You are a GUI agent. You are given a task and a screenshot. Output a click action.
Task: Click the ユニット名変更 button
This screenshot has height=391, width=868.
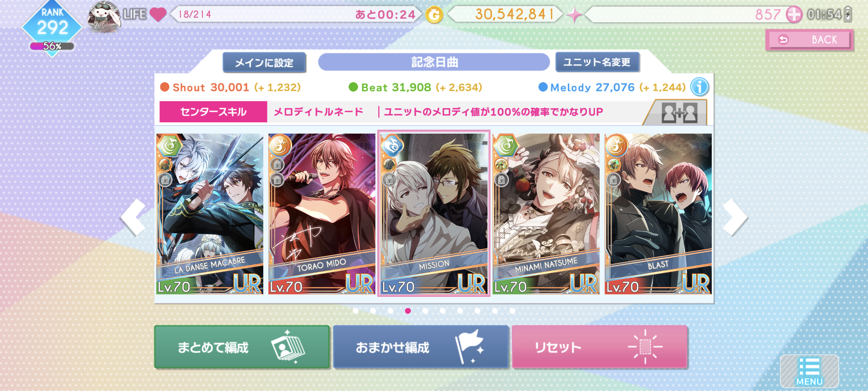pos(597,62)
